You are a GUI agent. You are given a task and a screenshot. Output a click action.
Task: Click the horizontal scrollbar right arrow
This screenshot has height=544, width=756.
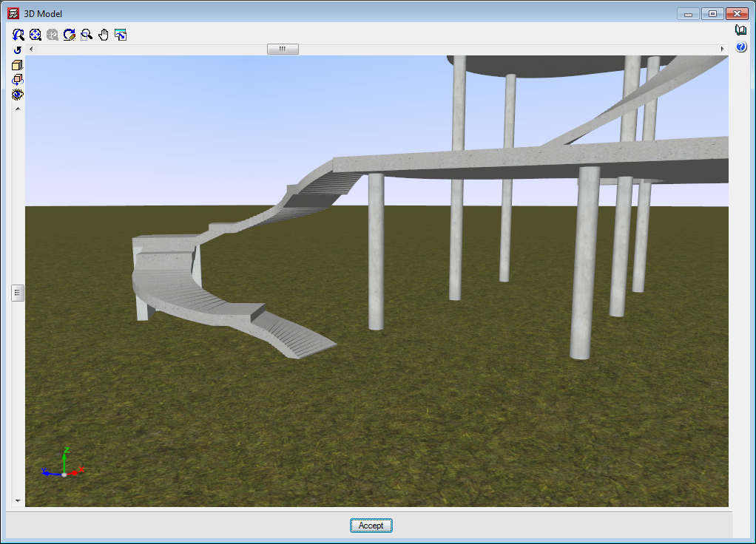click(x=722, y=50)
